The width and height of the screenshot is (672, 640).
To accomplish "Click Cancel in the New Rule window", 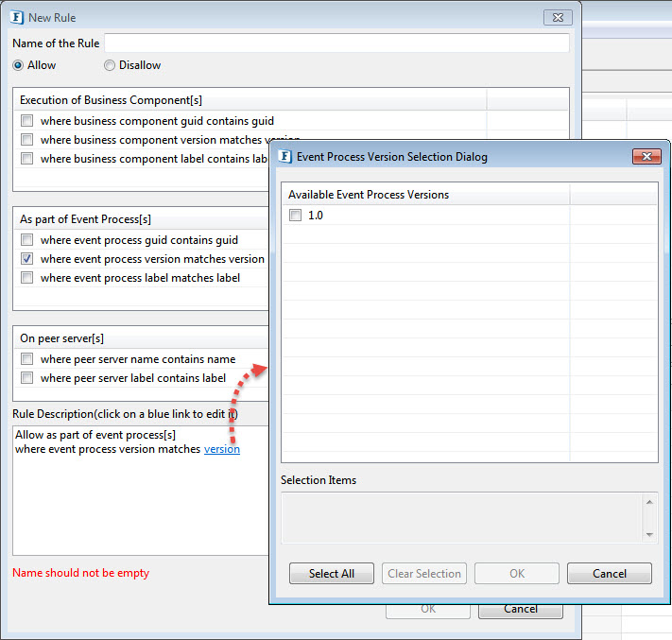I will click(x=520, y=611).
